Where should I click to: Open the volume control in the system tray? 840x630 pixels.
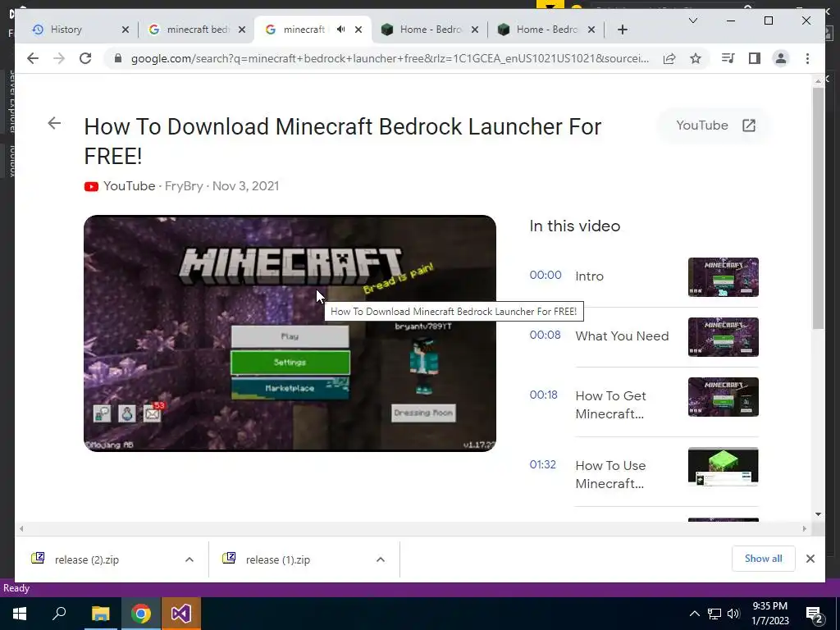[x=733, y=614]
